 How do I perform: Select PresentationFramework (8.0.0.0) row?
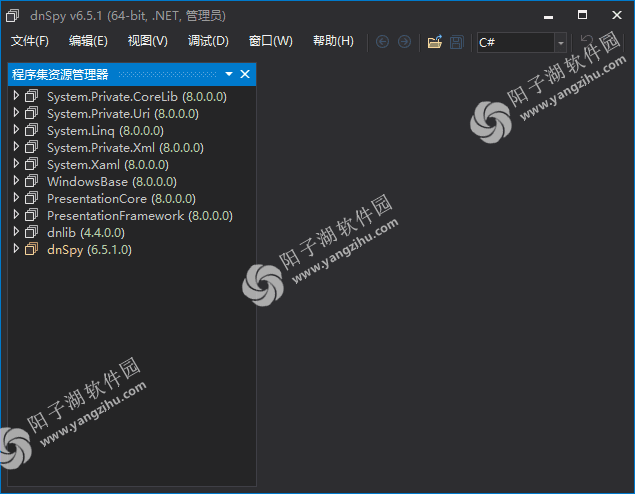tap(132, 215)
